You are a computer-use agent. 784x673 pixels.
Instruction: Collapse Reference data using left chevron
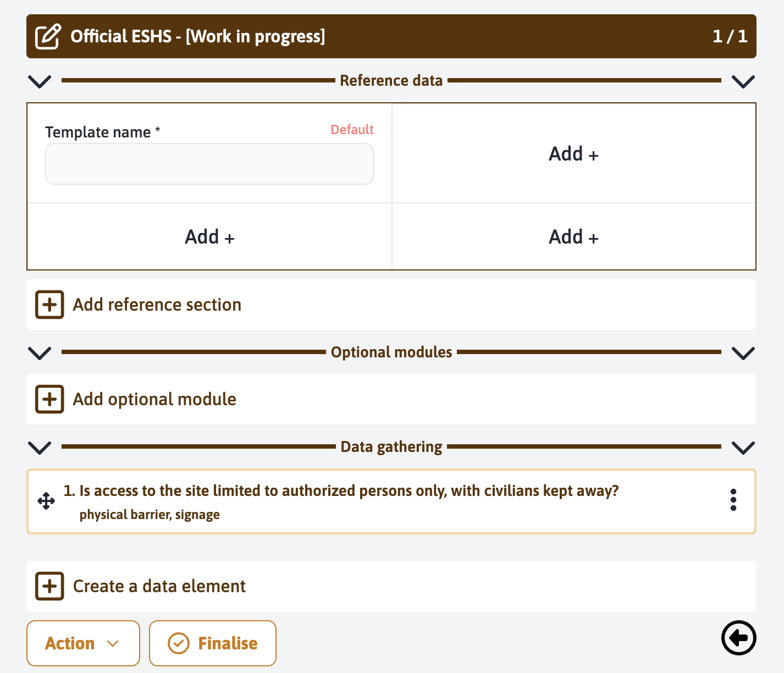[40, 81]
